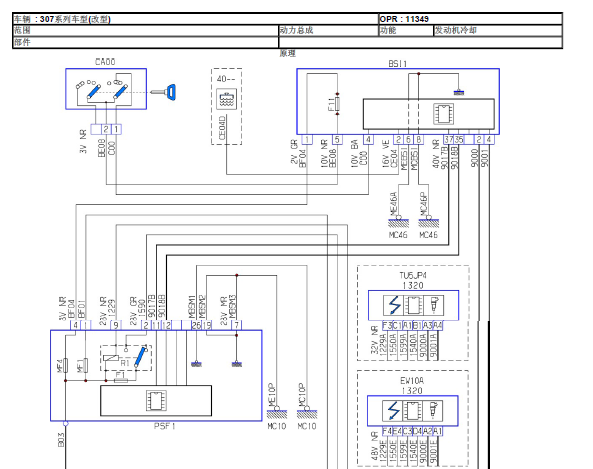Image resolution: width=593 pixels, height=469 pixels.
Task: Select the F1 fuse symbol in PSF1
Action: [121, 380]
